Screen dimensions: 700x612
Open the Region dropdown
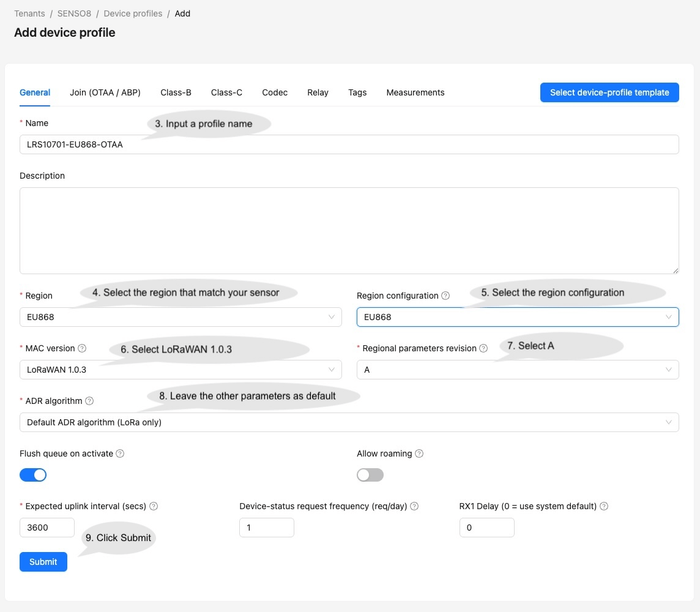pos(181,317)
